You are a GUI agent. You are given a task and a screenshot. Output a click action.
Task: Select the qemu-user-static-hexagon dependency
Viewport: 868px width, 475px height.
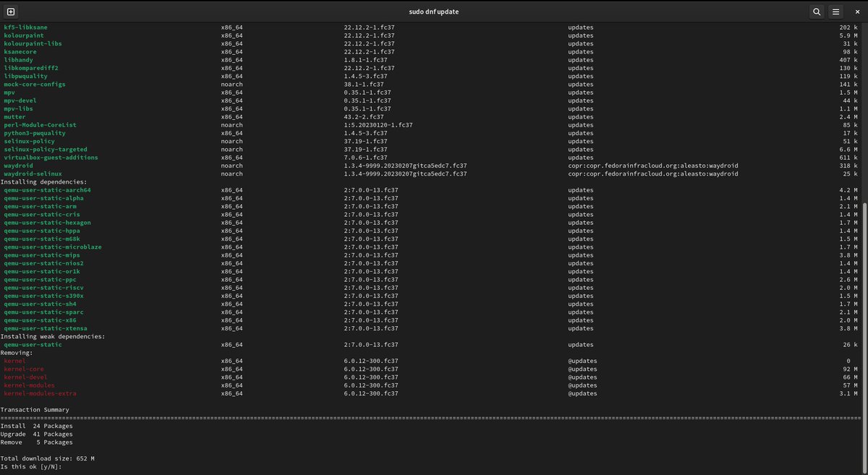[x=48, y=223]
